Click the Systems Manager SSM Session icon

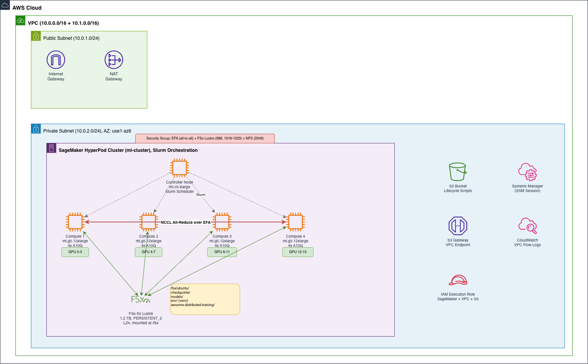(x=527, y=172)
